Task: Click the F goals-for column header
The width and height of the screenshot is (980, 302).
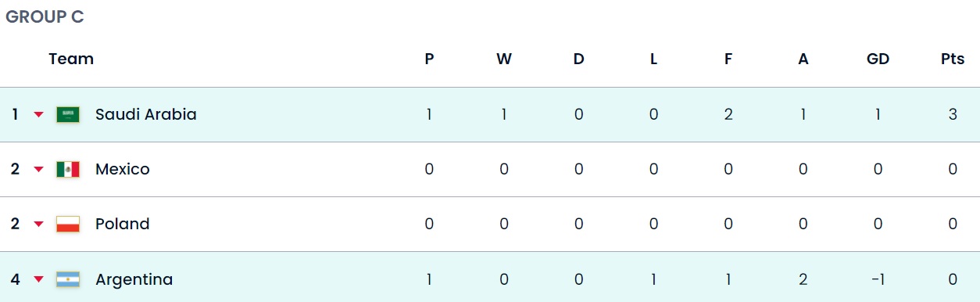Action: pos(728,59)
